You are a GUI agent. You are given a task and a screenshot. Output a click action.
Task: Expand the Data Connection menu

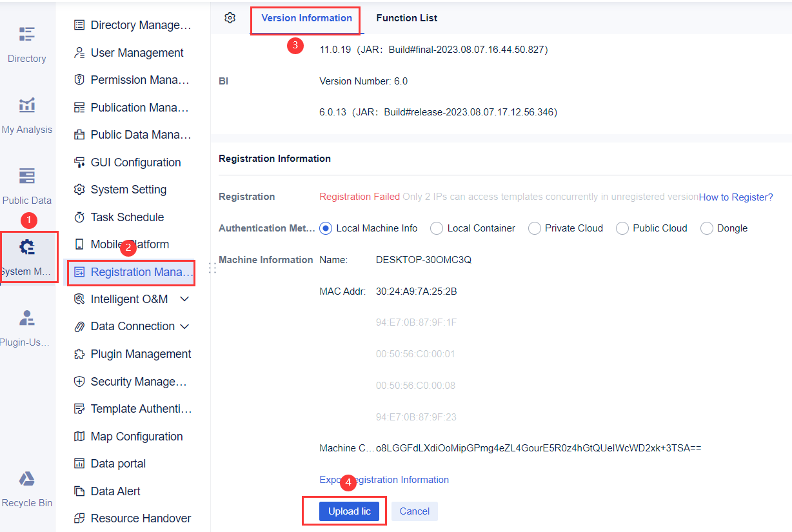click(131, 326)
